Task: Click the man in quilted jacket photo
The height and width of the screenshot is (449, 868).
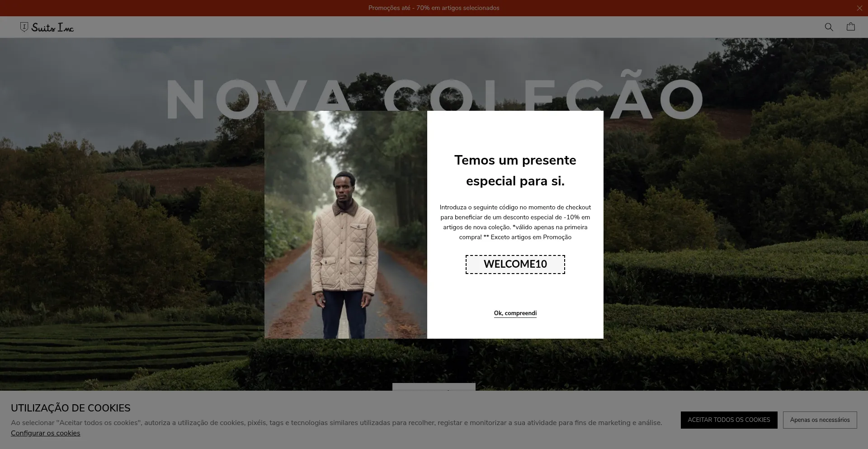Action: (x=346, y=225)
